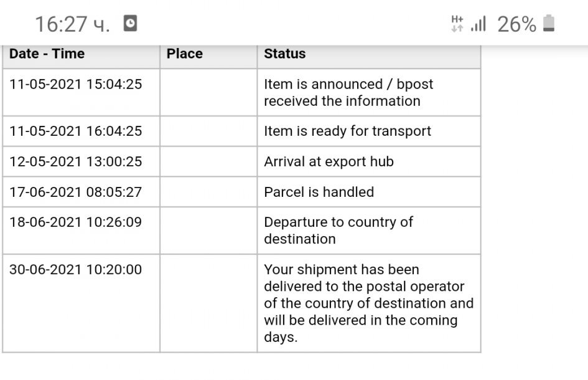Select the 30-06-2021 10:20:00 date cell

point(75,270)
